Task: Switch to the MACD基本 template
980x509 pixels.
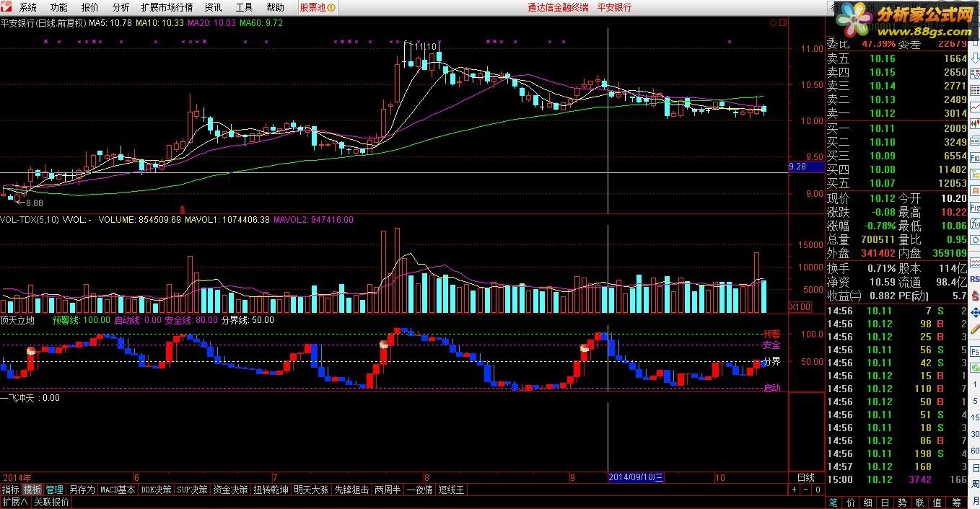Action: [x=118, y=490]
